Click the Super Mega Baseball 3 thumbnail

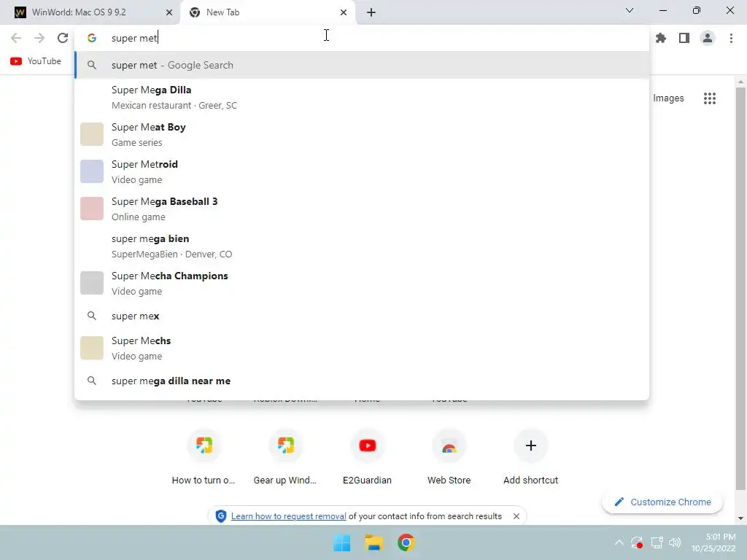[92, 209]
